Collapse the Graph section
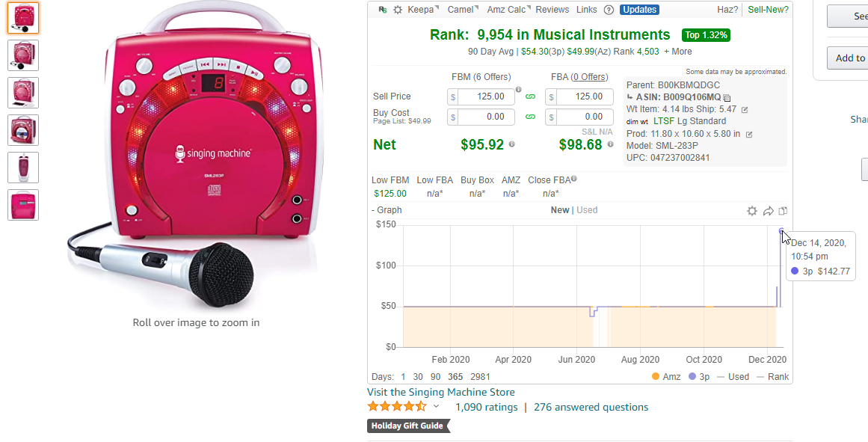The width and height of the screenshot is (868, 442). tap(387, 210)
